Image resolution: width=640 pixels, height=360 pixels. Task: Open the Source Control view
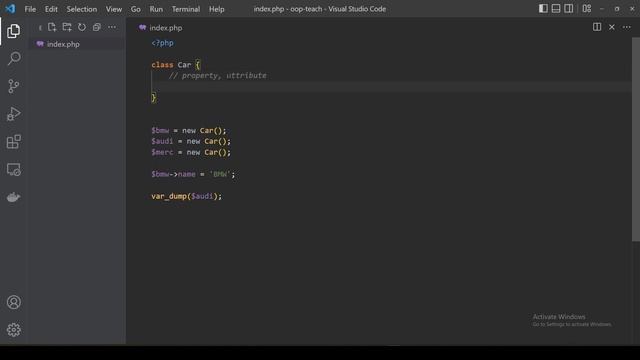click(13, 86)
